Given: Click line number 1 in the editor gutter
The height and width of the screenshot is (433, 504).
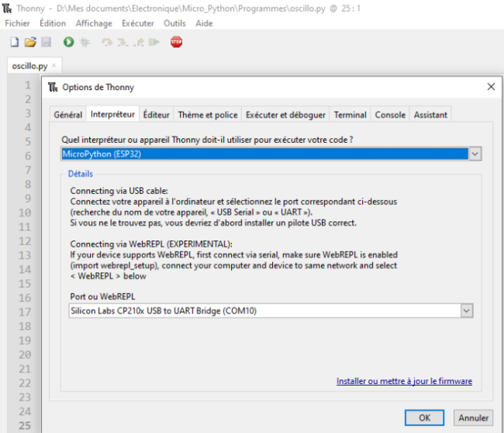Looking at the screenshot, I should [x=28, y=85].
